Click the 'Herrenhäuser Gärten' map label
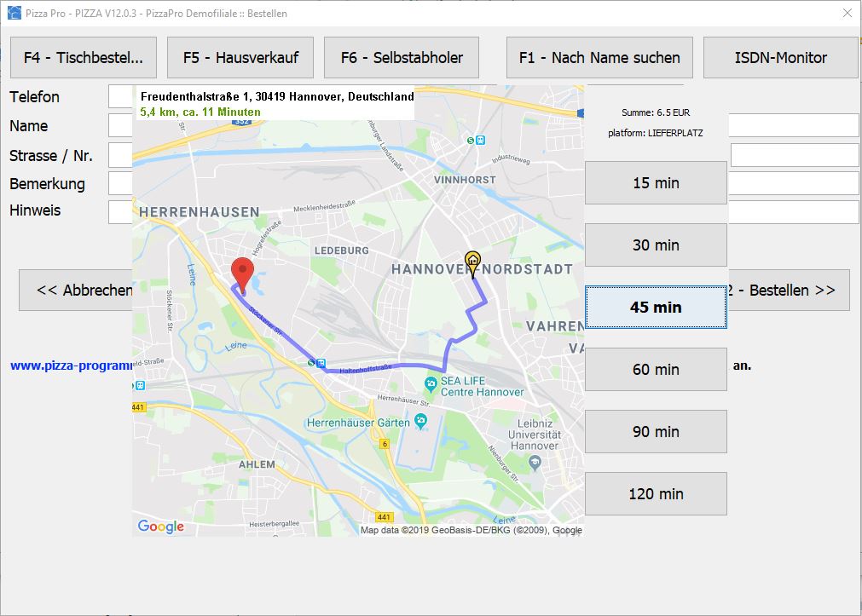Screen dimensions: 862x616 coord(358,423)
